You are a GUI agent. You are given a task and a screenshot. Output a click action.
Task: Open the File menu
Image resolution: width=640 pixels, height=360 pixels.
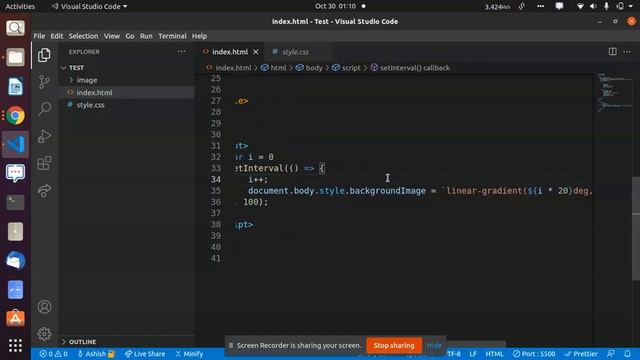[39, 36]
